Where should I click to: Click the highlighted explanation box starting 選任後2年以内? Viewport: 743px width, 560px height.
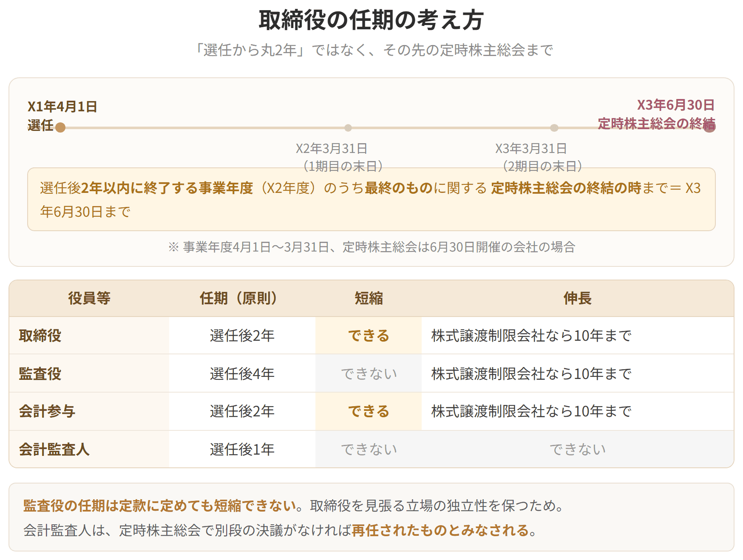pyautogui.click(x=371, y=199)
